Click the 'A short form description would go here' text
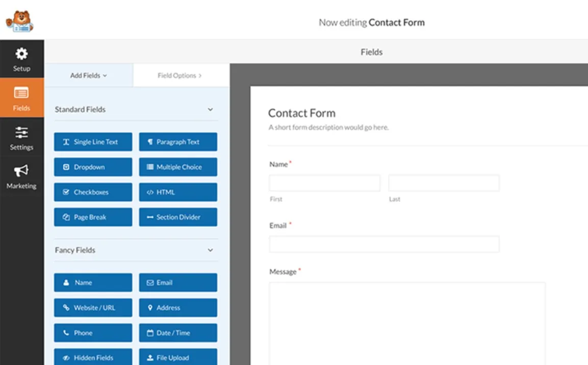The image size is (588, 365). [x=328, y=127]
